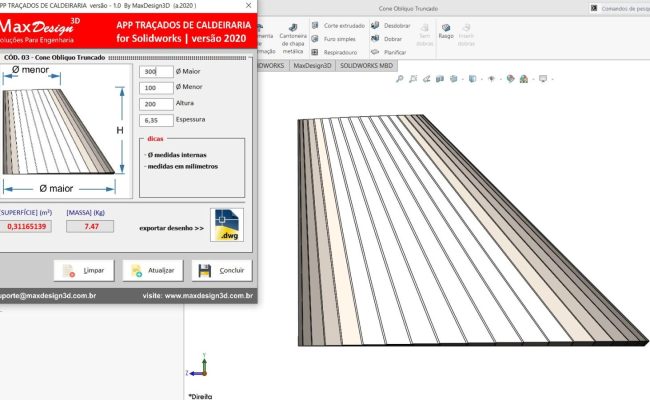
Task: Click the MaxDesign 3D logo banner
Action: tap(39, 30)
